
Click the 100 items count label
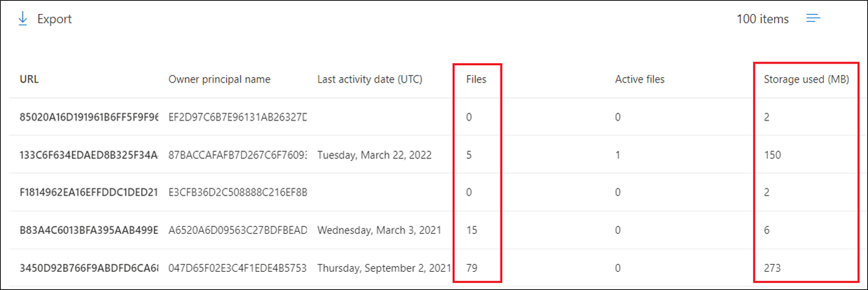point(762,19)
